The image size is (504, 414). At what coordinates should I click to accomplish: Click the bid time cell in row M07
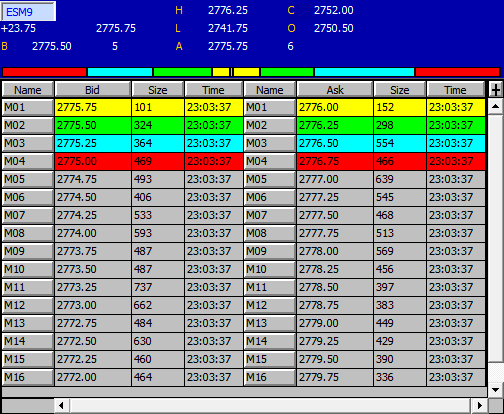tap(214, 215)
